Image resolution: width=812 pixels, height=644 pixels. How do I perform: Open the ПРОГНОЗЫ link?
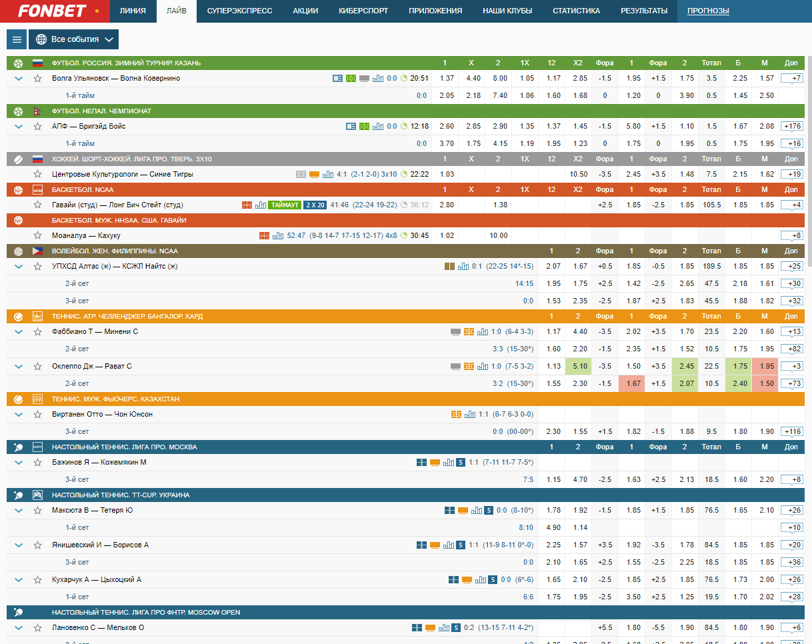tap(708, 11)
